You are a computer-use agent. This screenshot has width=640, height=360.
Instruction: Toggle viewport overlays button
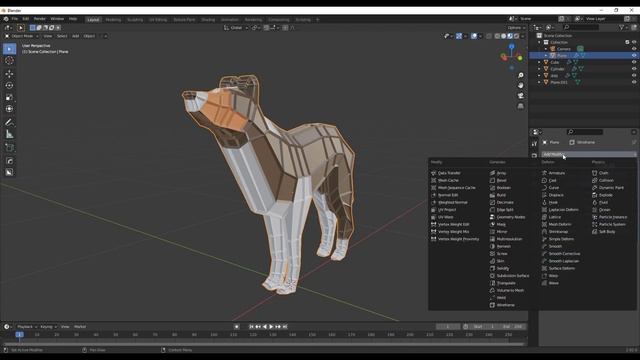474,36
